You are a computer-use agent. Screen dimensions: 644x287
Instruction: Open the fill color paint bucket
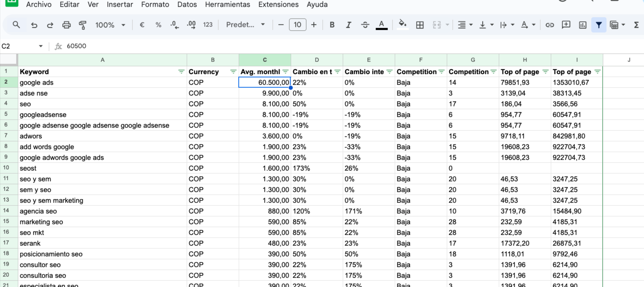pyautogui.click(x=402, y=25)
